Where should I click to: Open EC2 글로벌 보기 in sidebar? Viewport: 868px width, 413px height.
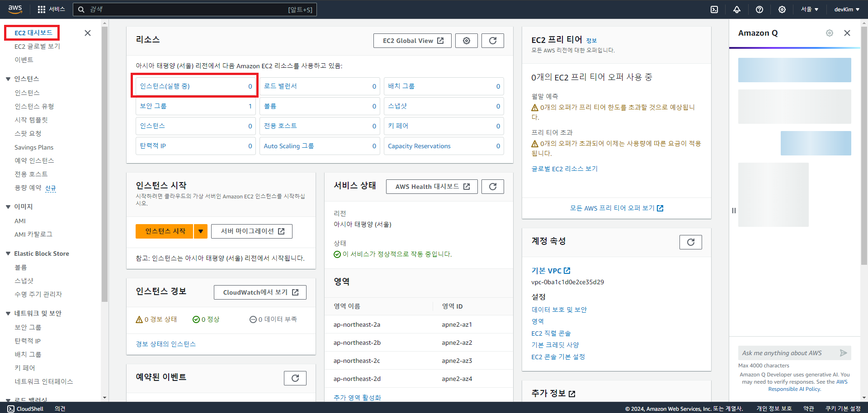click(37, 47)
